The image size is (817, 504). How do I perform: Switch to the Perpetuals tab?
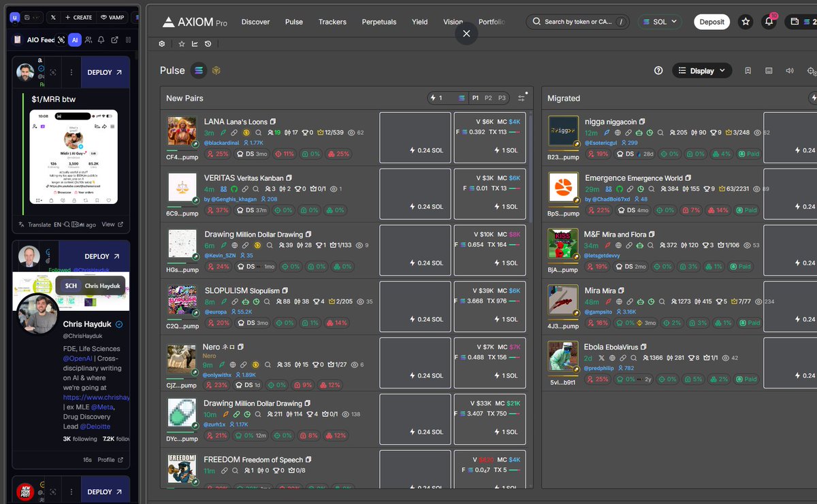point(379,22)
